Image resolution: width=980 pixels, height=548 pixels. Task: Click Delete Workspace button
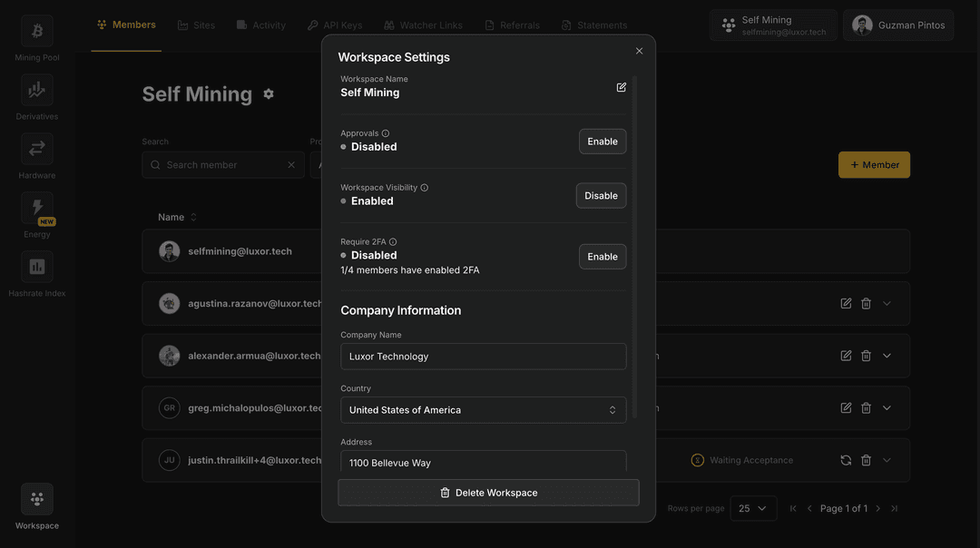click(488, 493)
